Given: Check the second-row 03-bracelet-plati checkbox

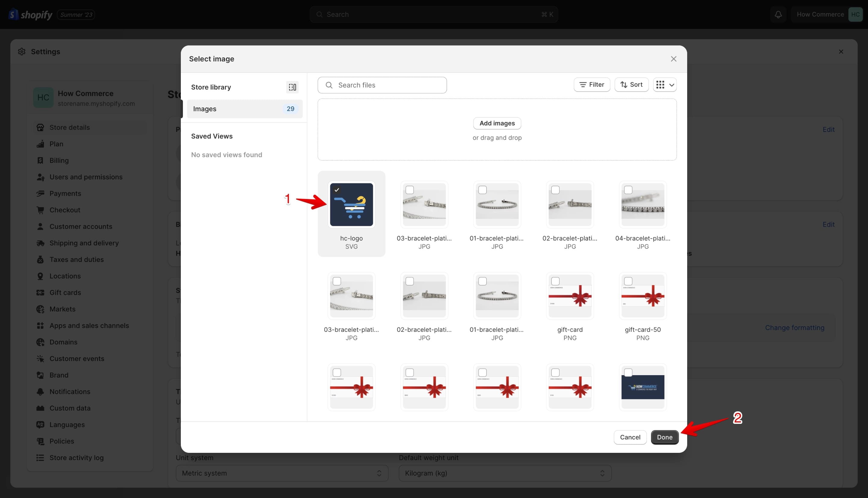Looking at the screenshot, I should [x=337, y=281].
